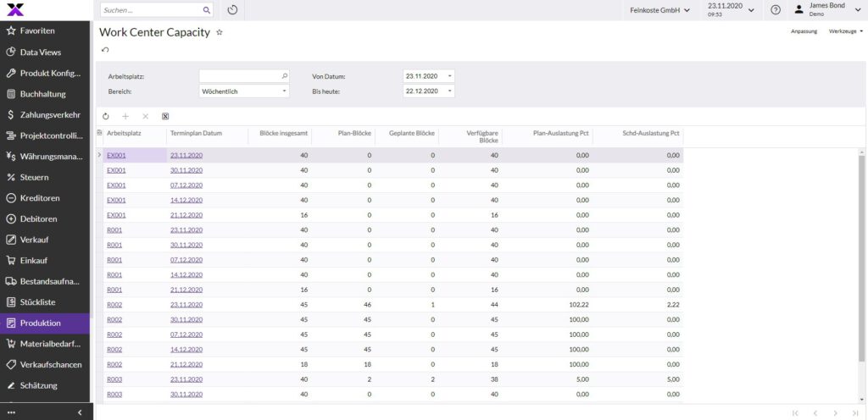The height and width of the screenshot is (420, 868).
Task: Open the Feinkoste GmbH company dropdown
Action: [x=659, y=10]
